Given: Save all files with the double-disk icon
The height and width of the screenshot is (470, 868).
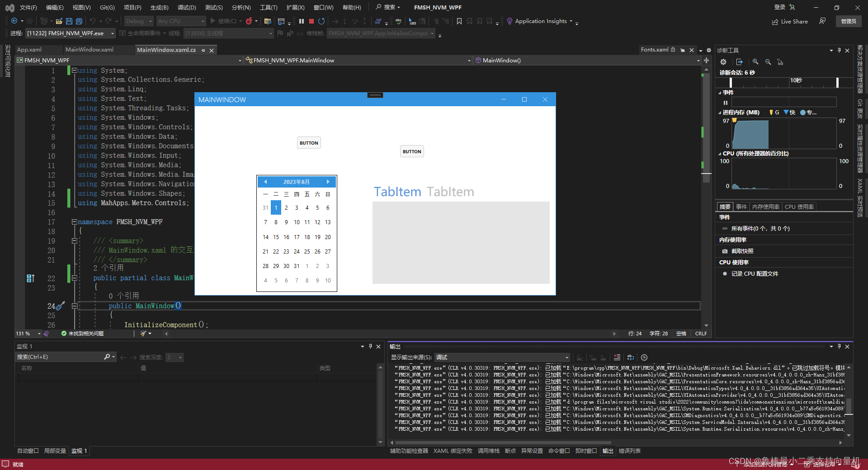Looking at the screenshot, I should (x=79, y=21).
